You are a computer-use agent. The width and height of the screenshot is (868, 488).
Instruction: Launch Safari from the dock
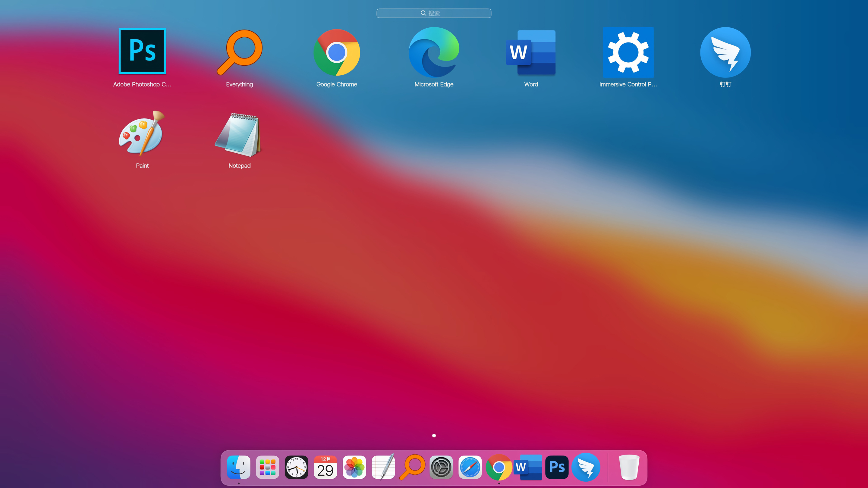pos(470,467)
